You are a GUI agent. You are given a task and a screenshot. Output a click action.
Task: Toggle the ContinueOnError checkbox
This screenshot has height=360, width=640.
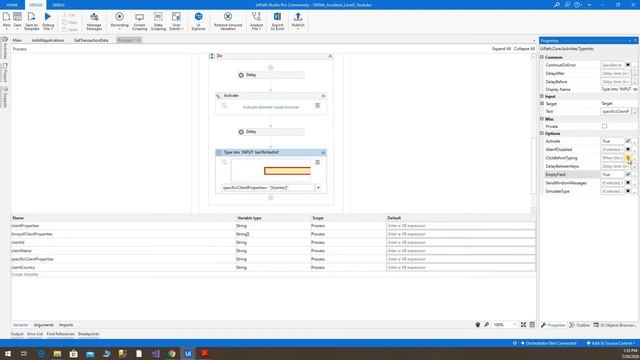pos(628,65)
